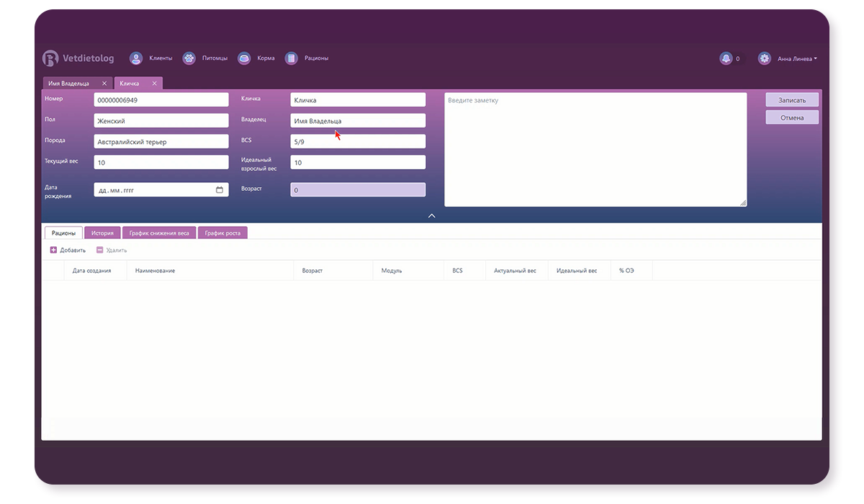This screenshot has height=504, width=864.
Task: Open the Корма bowl icon
Action: coord(244,58)
